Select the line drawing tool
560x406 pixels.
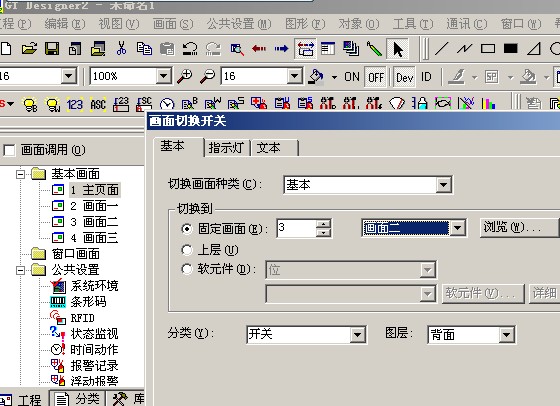pyautogui.click(x=441, y=49)
